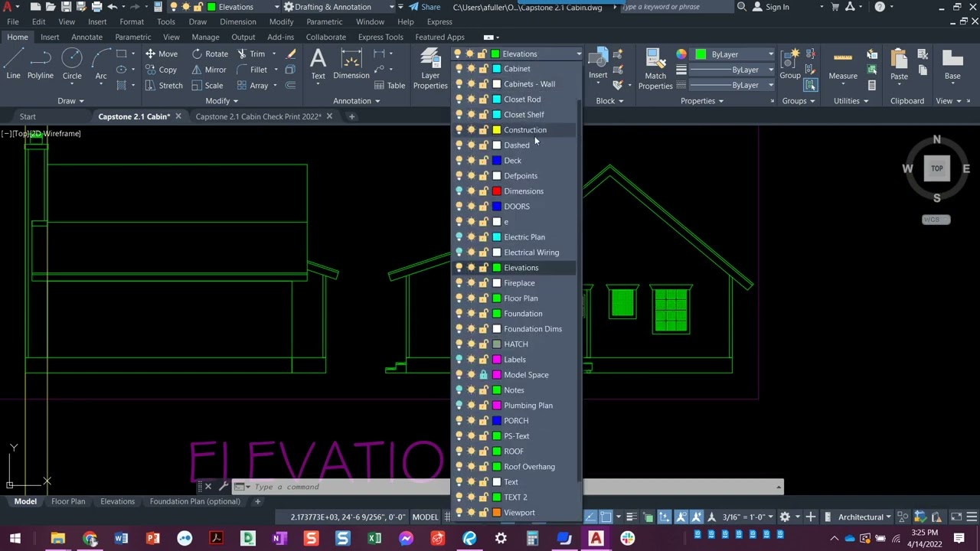Open Layer Properties manager

point(430,70)
